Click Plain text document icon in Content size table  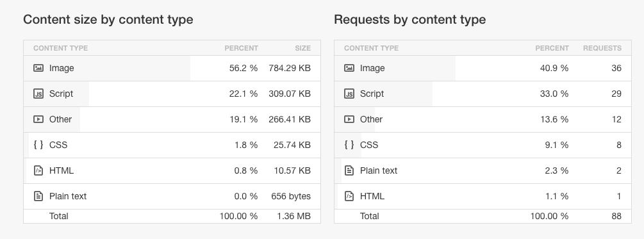[x=38, y=196]
